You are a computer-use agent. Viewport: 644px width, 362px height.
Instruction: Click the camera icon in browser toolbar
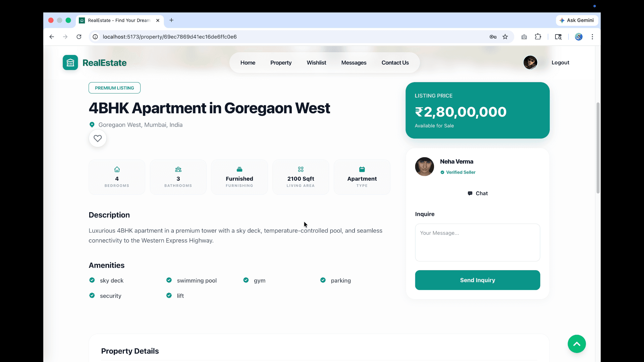524,37
